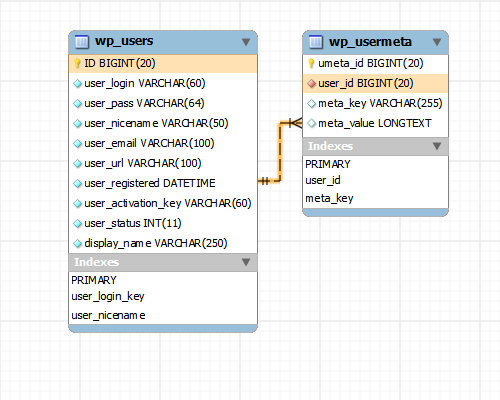The height and width of the screenshot is (400, 500).
Task: Select the meta_key VARCHAR(255) column row
Action: pyautogui.click(x=375, y=103)
